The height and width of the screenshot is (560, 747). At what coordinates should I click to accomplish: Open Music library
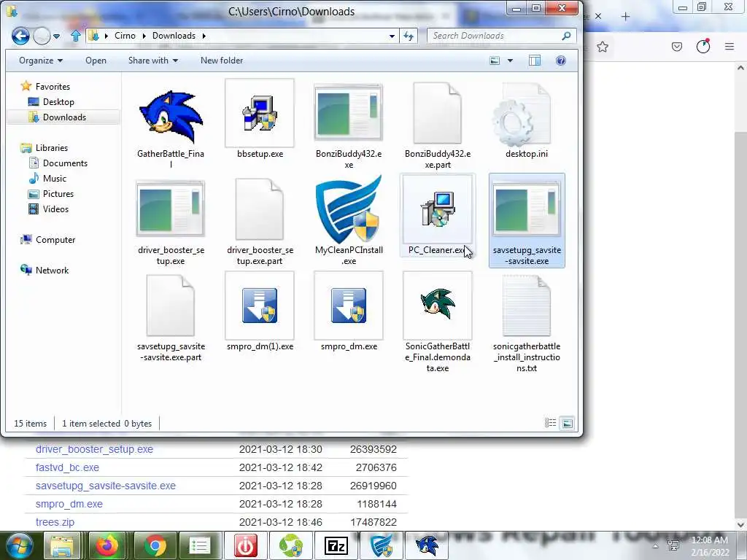point(54,178)
